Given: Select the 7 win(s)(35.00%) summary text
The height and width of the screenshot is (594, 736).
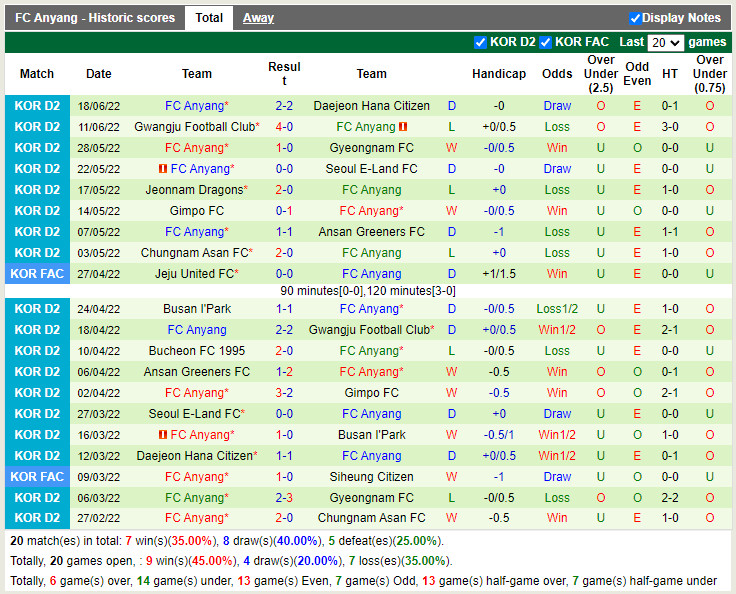Looking at the screenshot, I should coord(169,541).
